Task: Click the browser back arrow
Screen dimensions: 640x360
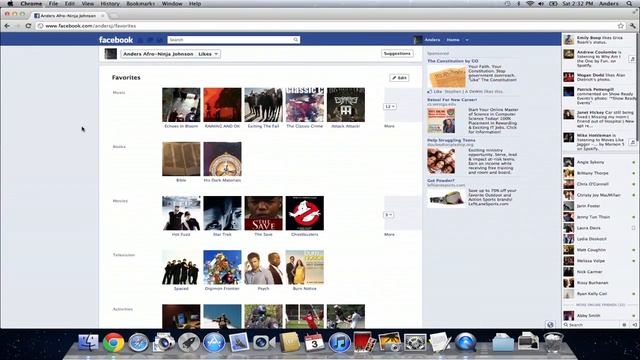Action: pos(7,26)
